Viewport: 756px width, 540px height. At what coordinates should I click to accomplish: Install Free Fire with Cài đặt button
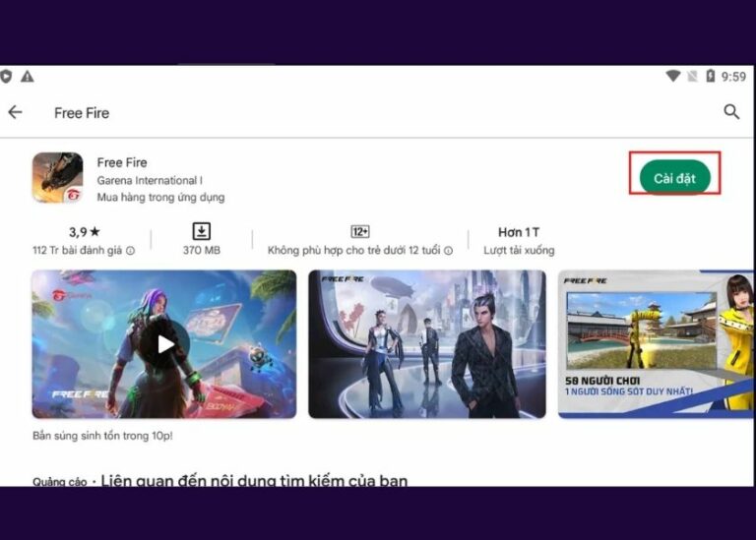pos(674,178)
